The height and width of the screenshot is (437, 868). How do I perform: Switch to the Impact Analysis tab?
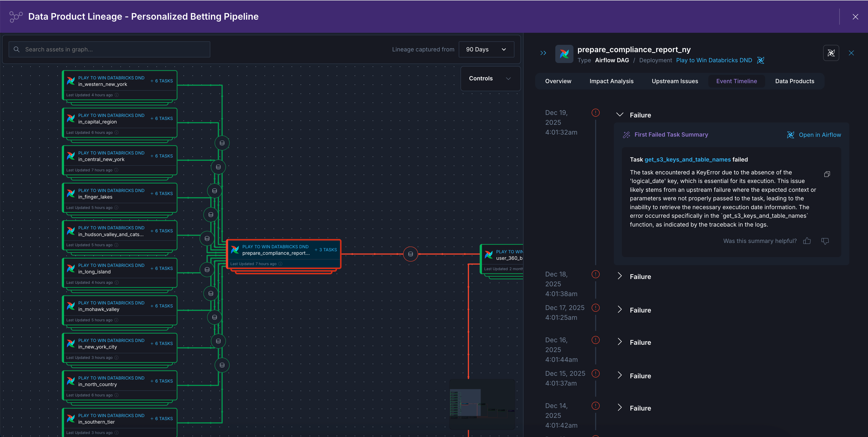tap(611, 81)
